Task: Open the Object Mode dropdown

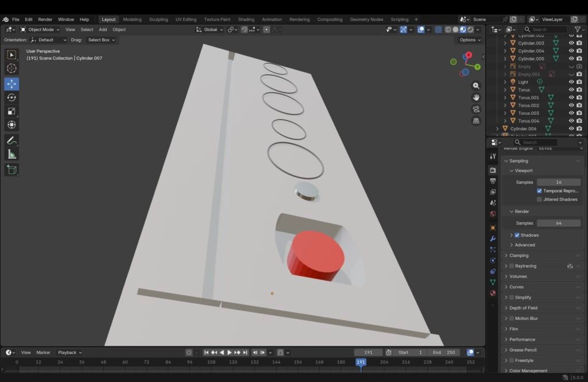Action: click(x=40, y=29)
